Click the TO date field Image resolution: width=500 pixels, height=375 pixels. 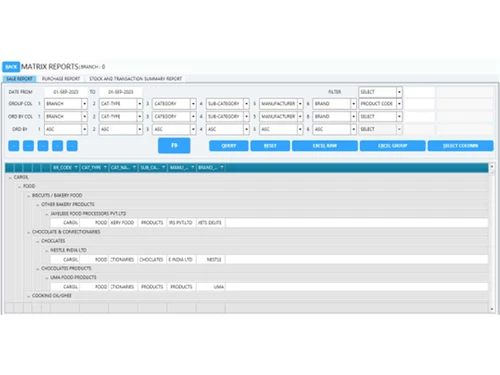(x=121, y=92)
